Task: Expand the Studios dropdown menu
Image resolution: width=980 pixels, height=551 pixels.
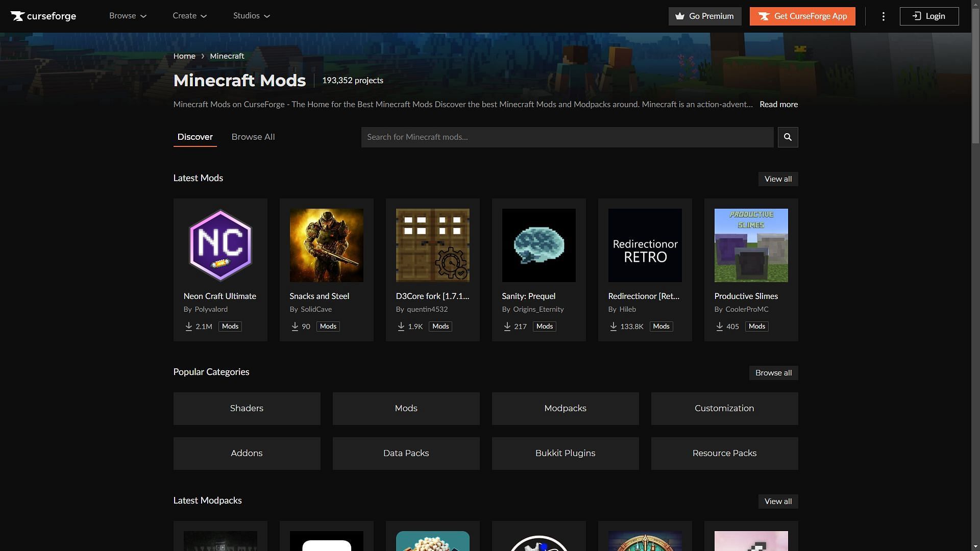Action: 253,16
